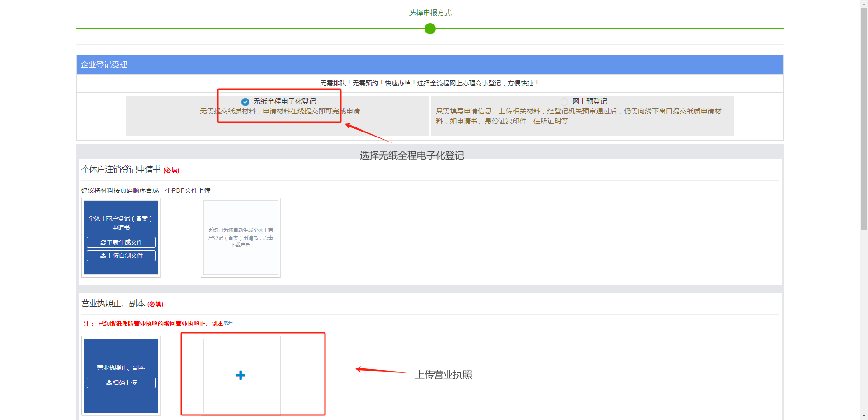The width and height of the screenshot is (868, 420).
Task: Click the 无需提交纸质材料 description text
Action: tap(280, 111)
